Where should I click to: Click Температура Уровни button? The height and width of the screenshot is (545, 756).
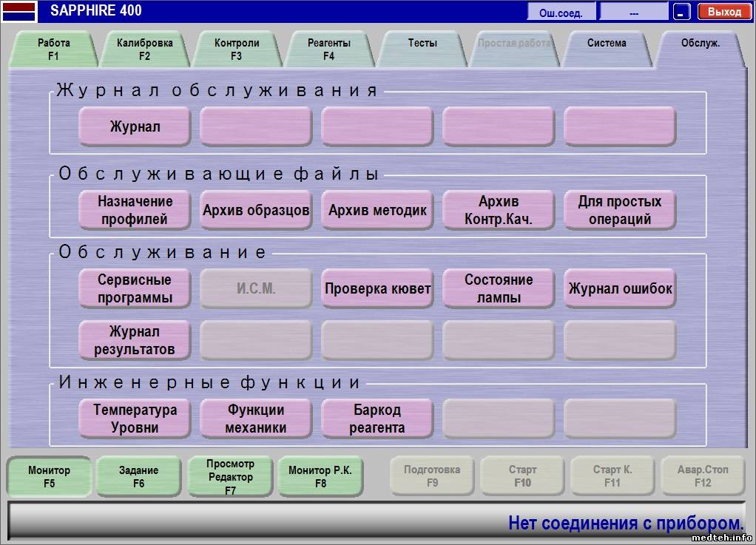tap(135, 419)
